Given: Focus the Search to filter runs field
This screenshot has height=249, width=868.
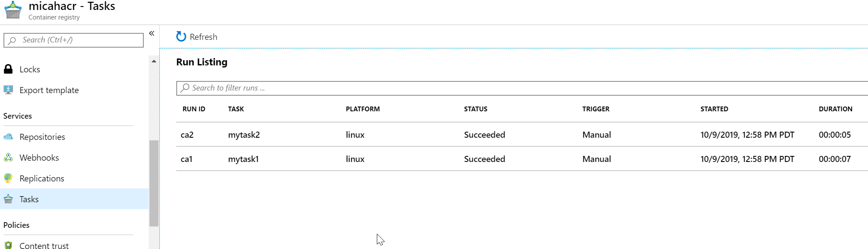Looking at the screenshot, I should (522, 88).
